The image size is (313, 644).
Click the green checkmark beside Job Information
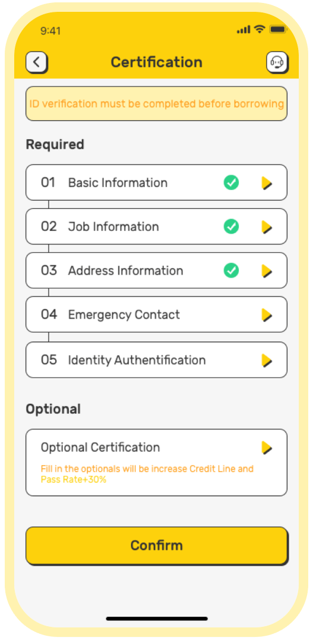pos(231,226)
